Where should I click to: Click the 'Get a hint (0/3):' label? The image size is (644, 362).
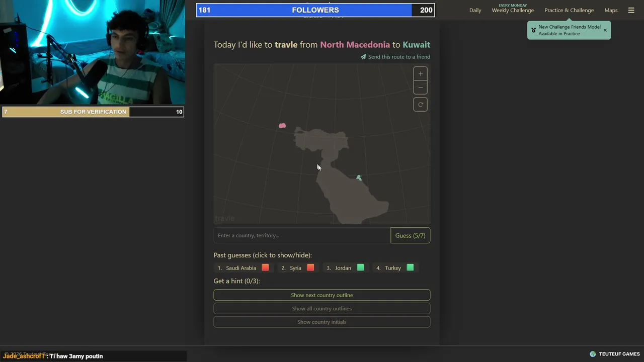(x=237, y=281)
